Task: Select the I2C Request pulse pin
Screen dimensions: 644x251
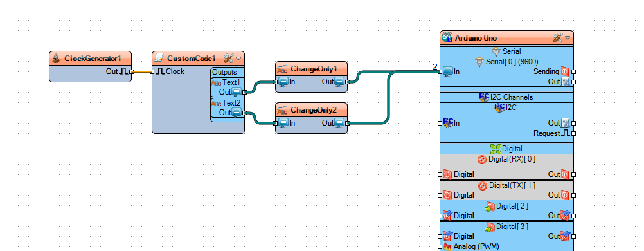Action: (566, 133)
